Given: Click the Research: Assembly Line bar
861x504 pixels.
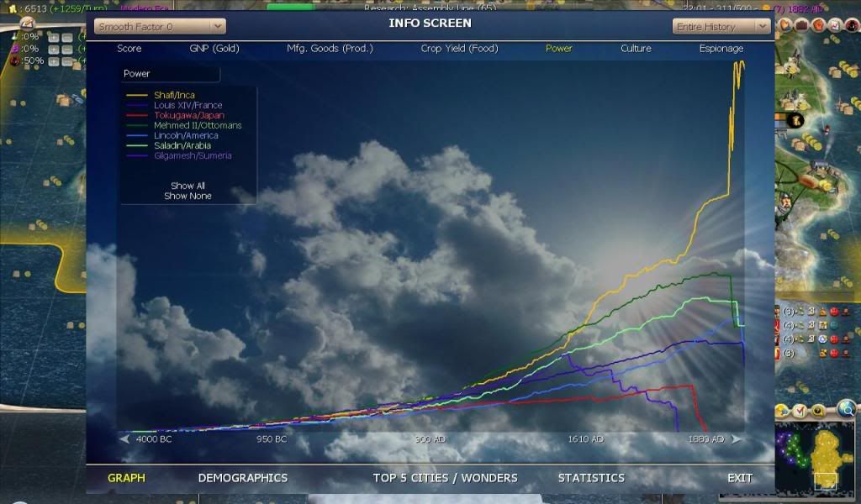Looking at the screenshot, I should (430, 7).
